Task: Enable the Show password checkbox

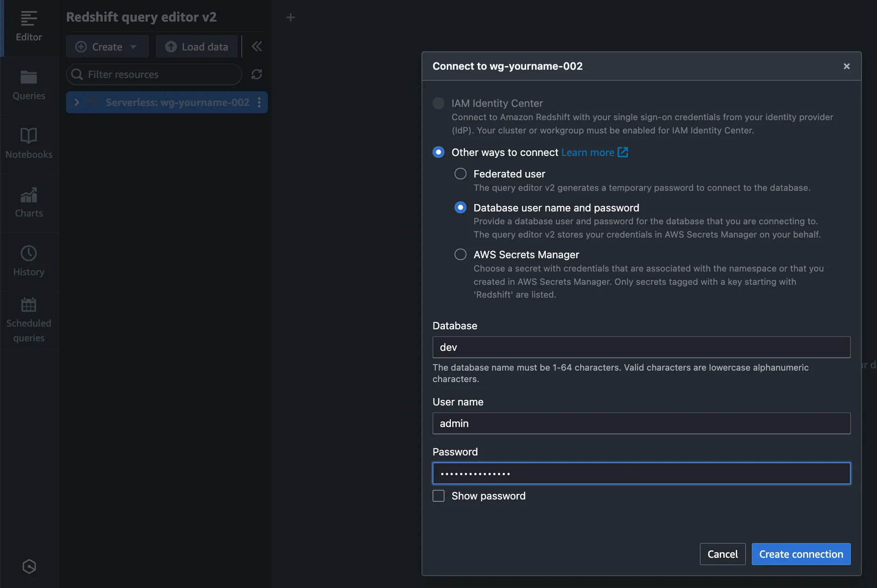Action: click(x=438, y=496)
